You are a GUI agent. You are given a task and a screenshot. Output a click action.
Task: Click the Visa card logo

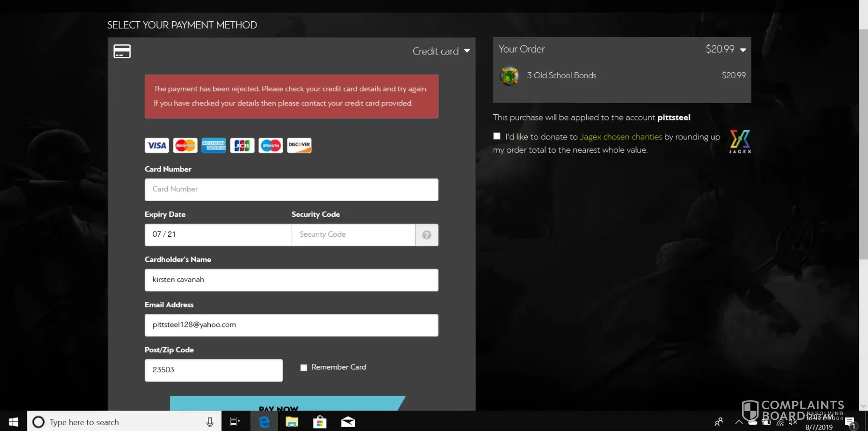pos(157,146)
